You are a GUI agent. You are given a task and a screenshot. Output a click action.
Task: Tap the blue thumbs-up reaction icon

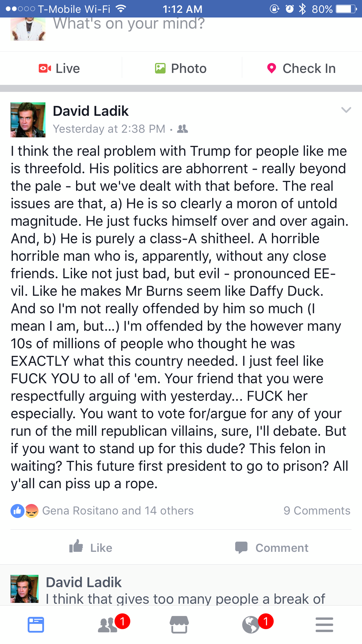(x=17, y=511)
